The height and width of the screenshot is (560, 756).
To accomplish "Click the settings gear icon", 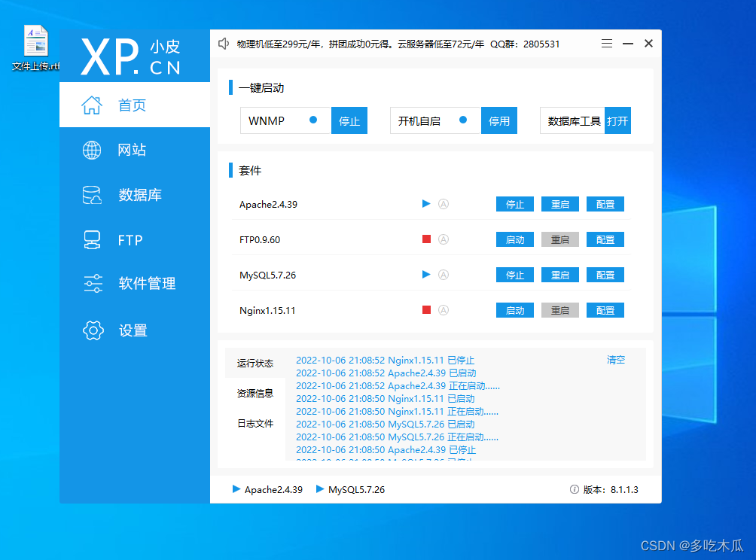I will [x=93, y=330].
